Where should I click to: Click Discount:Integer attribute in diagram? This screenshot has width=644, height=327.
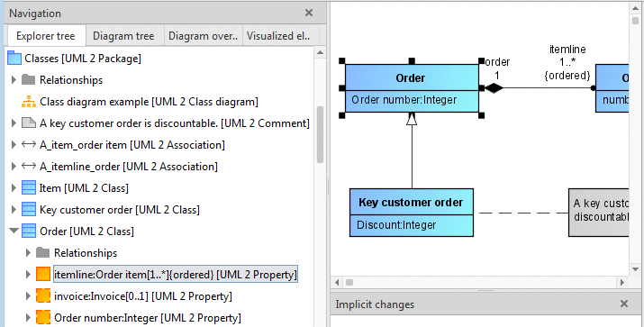click(x=396, y=224)
